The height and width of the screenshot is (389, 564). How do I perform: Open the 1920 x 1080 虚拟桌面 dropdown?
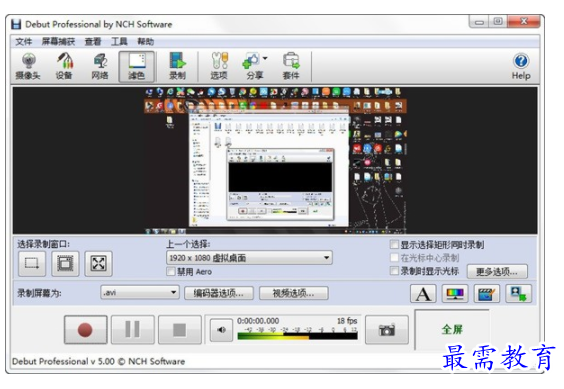click(x=249, y=258)
